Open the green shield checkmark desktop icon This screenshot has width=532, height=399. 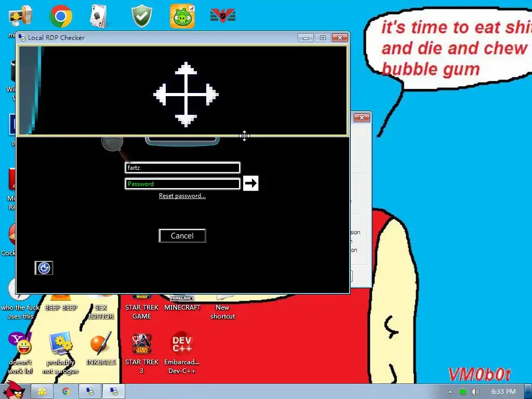tap(141, 16)
